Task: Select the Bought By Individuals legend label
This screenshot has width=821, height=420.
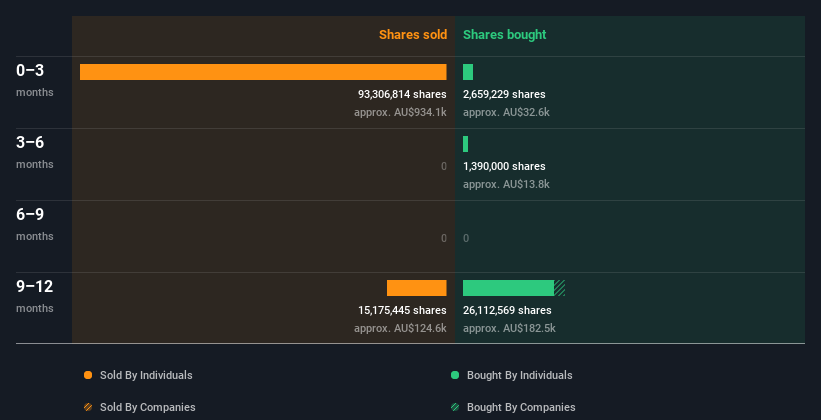Action: click(519, 375)
